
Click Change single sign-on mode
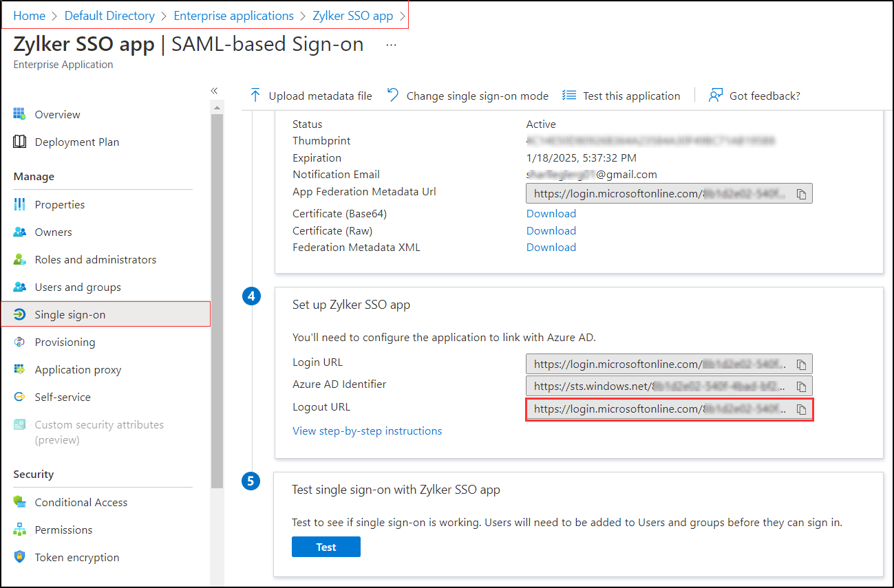pos(478,96)
